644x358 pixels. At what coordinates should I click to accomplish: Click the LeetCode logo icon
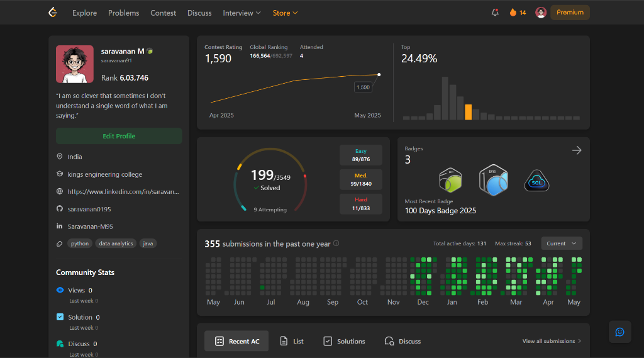click(x=53, y=13)
